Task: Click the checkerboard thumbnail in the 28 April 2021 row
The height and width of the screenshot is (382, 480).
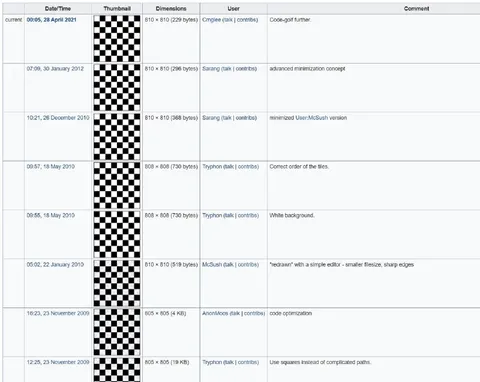Action: click(117, 39)
